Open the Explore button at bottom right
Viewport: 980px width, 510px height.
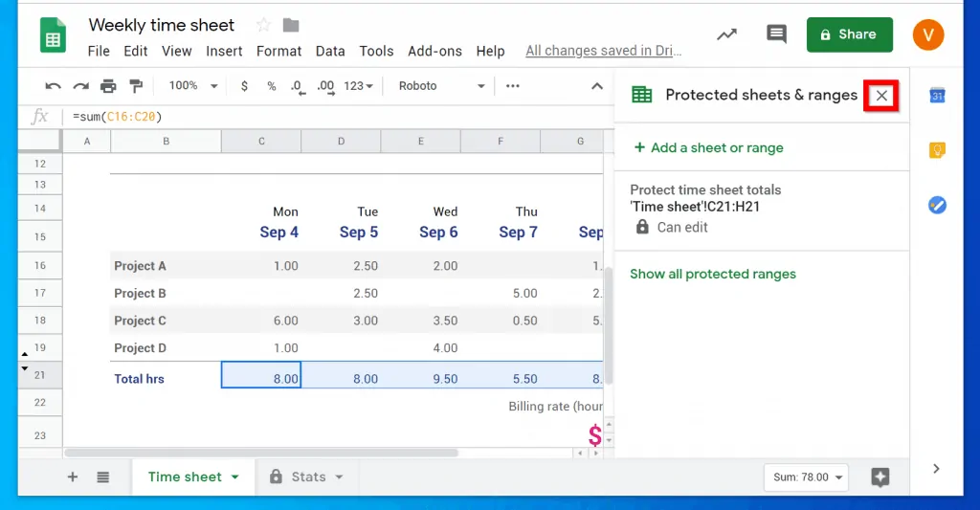click(x=880, y=477)
